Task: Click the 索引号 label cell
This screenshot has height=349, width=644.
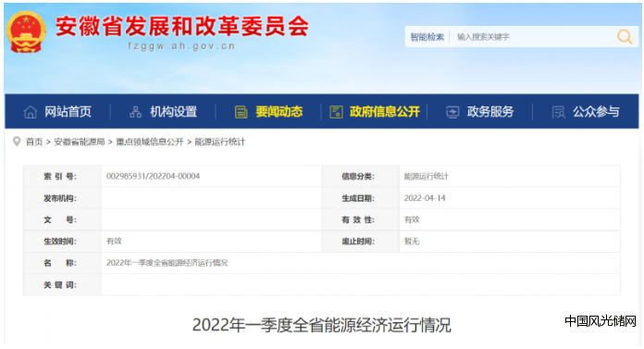Action: click(62, 176)
